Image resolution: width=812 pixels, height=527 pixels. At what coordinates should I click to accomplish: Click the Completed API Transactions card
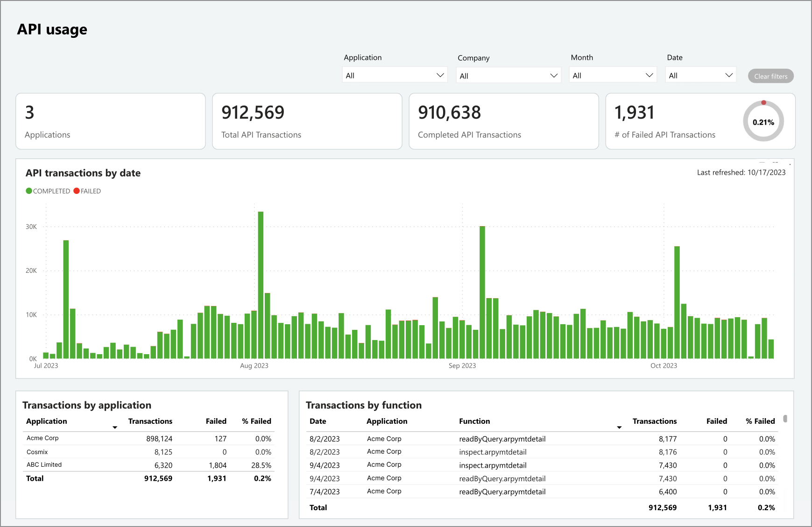(503, 121)
